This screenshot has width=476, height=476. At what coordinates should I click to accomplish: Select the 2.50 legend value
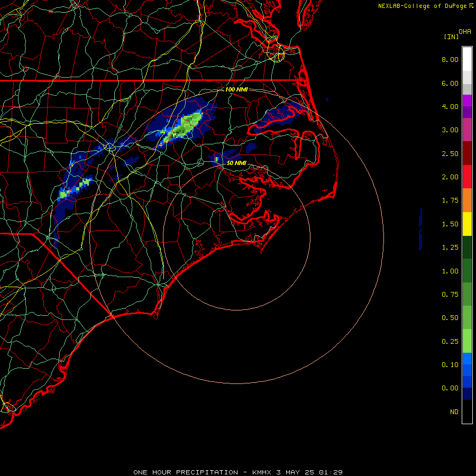[x=450, y=153]
